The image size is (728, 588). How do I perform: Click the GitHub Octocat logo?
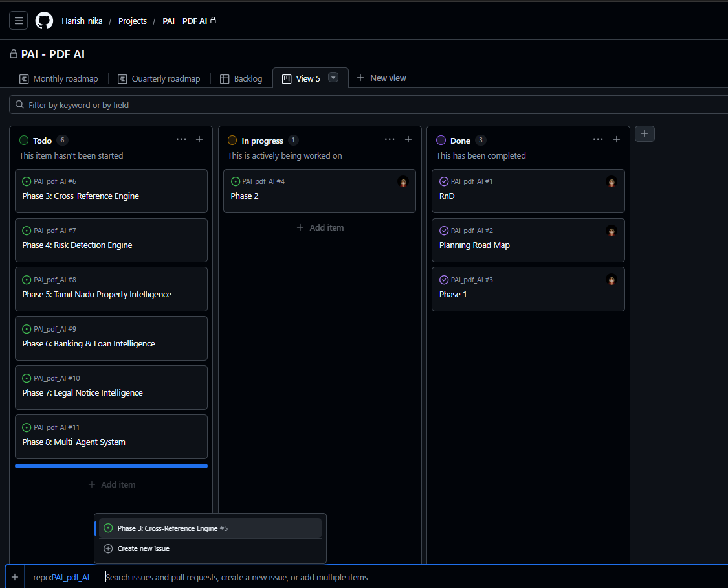[x=45, y=21]
